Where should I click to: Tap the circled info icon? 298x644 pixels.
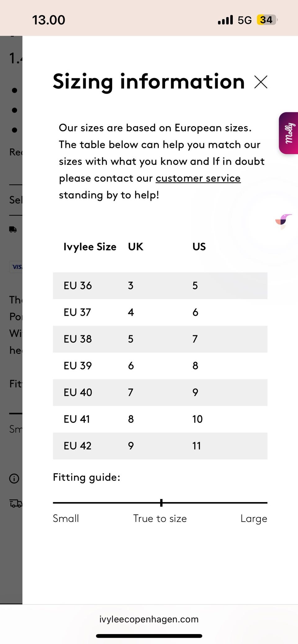coord(14,479)
